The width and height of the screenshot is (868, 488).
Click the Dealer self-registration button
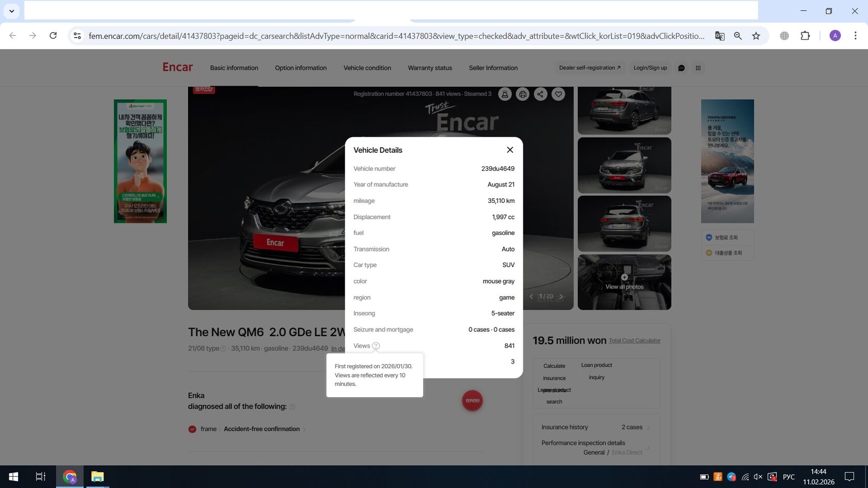[590, 68]
